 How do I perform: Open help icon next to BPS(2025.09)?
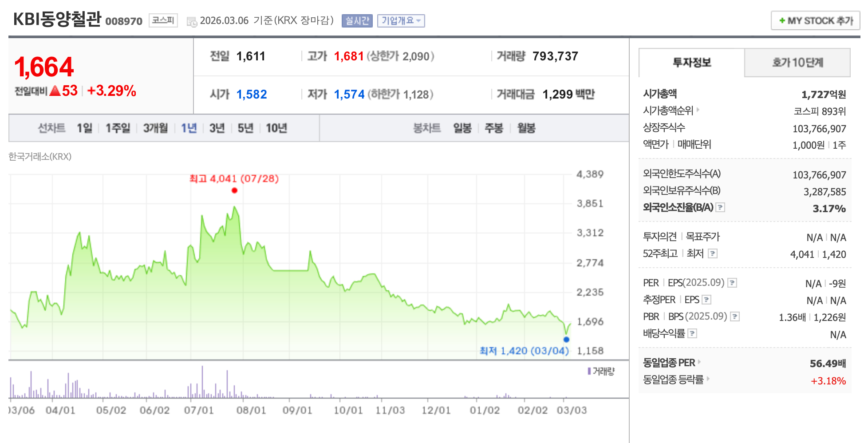click(x=735, y=316)
